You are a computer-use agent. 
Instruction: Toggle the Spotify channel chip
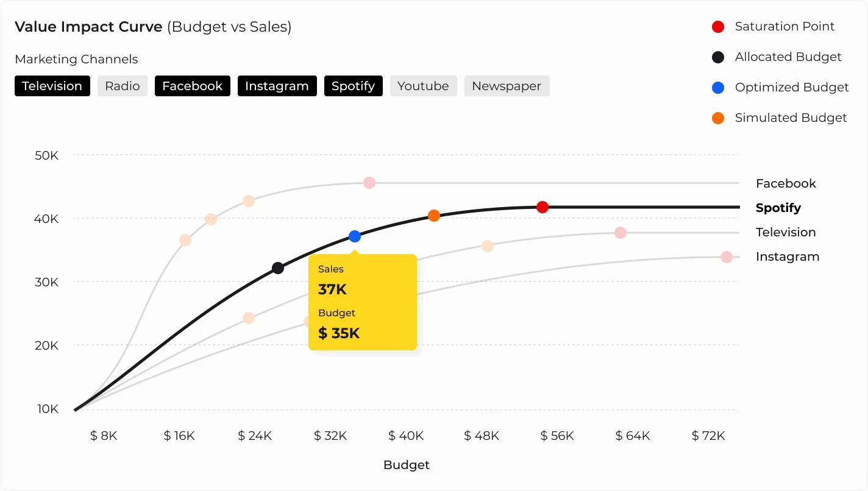[353, 86]
